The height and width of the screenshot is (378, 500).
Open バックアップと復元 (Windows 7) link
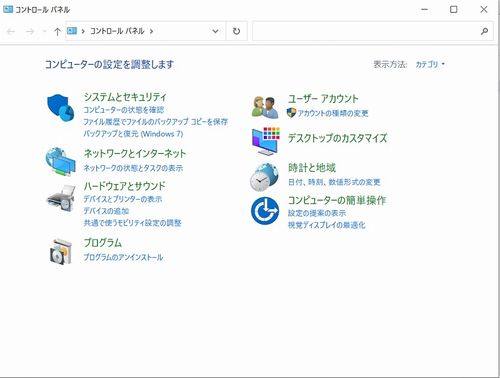pyautogui.click(x=133, y=134)
